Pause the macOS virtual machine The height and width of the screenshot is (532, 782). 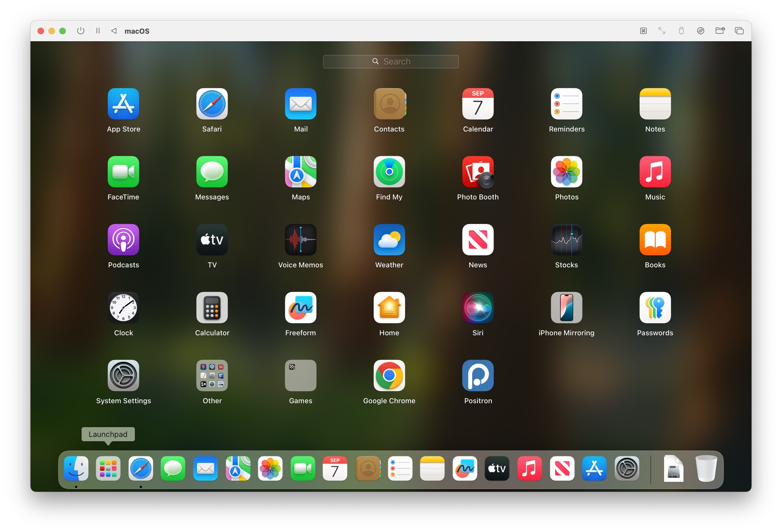pos(98,31)
